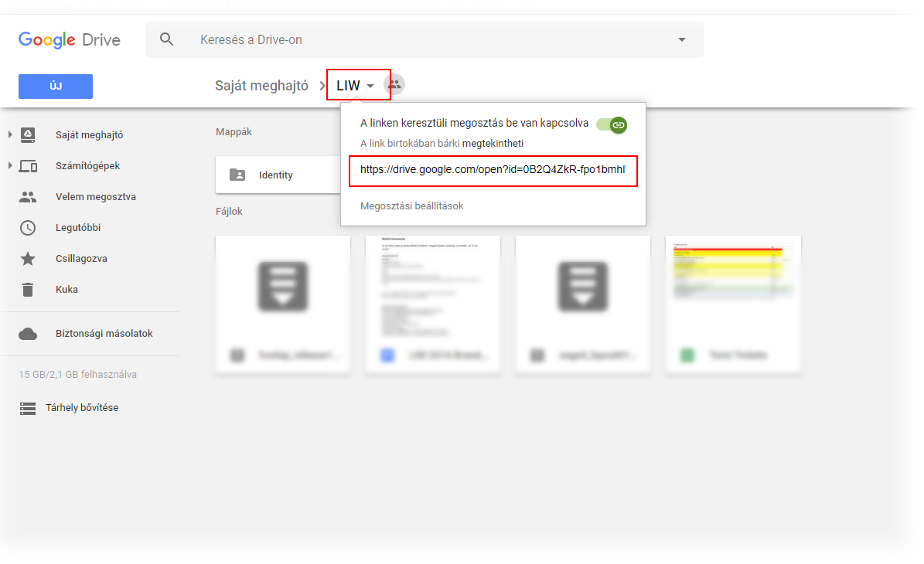
Task: Click the Starred (Csillagozva) star icon
Action: point(28,259)
